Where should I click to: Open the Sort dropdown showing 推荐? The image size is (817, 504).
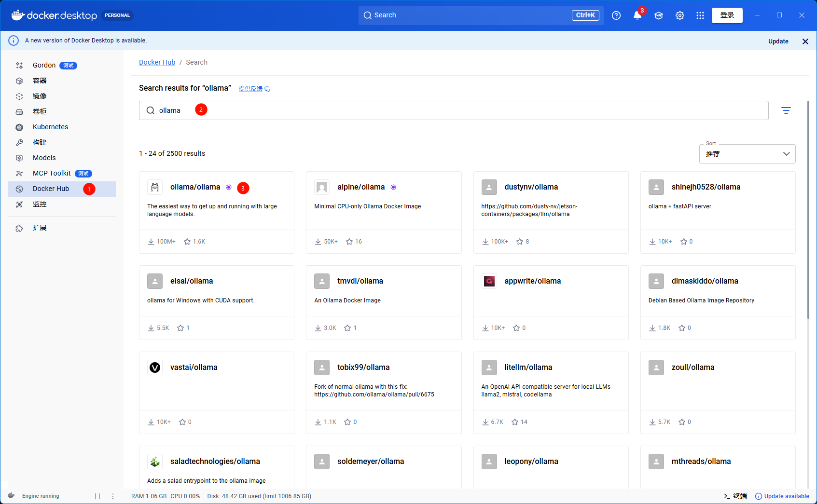point(748,154)
